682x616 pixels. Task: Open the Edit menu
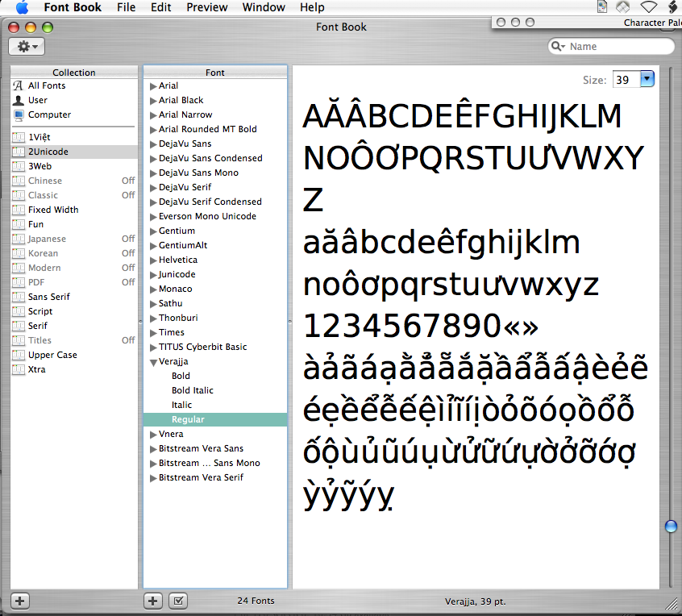pyautogui.click(x=161, y=7)
